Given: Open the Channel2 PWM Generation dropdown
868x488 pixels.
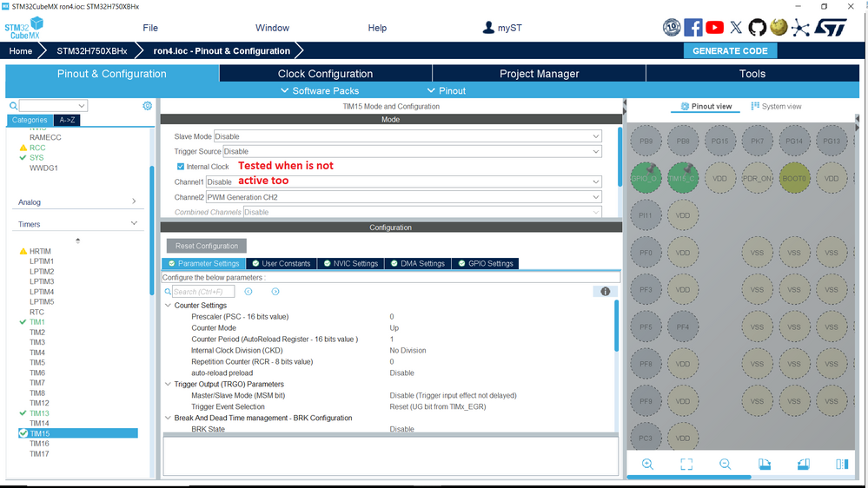Looking at the screenshot, I should click(x=403, y=197).
